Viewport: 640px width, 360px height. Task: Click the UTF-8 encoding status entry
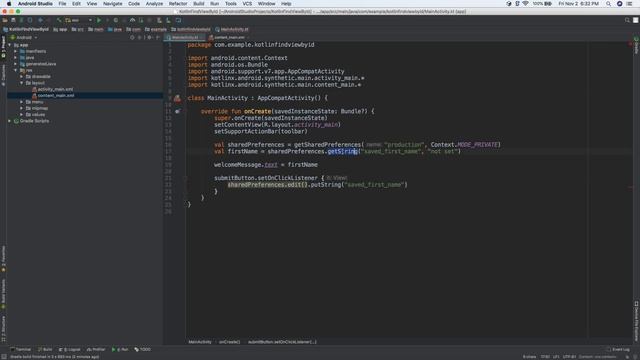[x=569, y=357]
